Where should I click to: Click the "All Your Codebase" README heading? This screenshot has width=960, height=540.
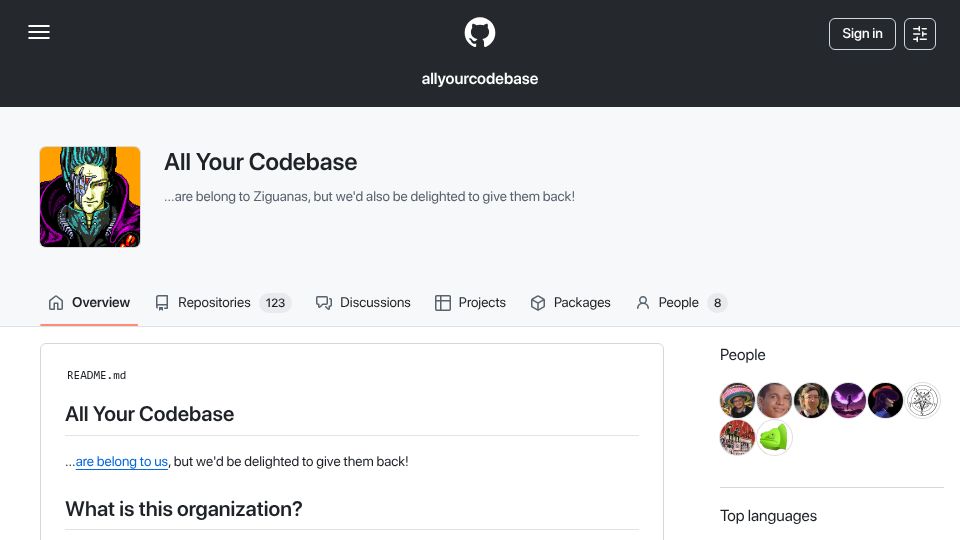149,414
